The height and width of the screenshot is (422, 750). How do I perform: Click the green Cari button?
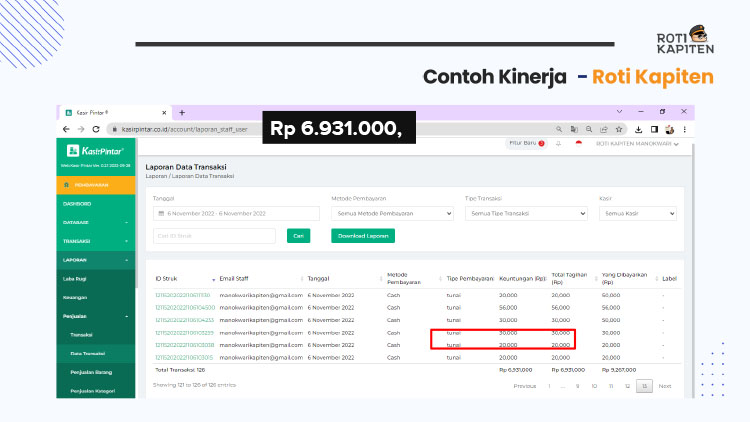[298, 236]
